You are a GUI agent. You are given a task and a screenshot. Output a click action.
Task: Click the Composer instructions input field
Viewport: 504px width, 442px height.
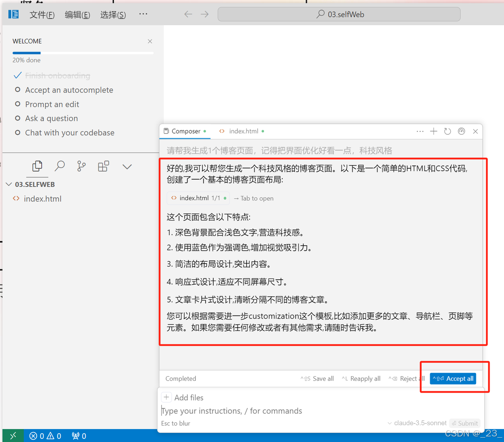coord(276,411)
